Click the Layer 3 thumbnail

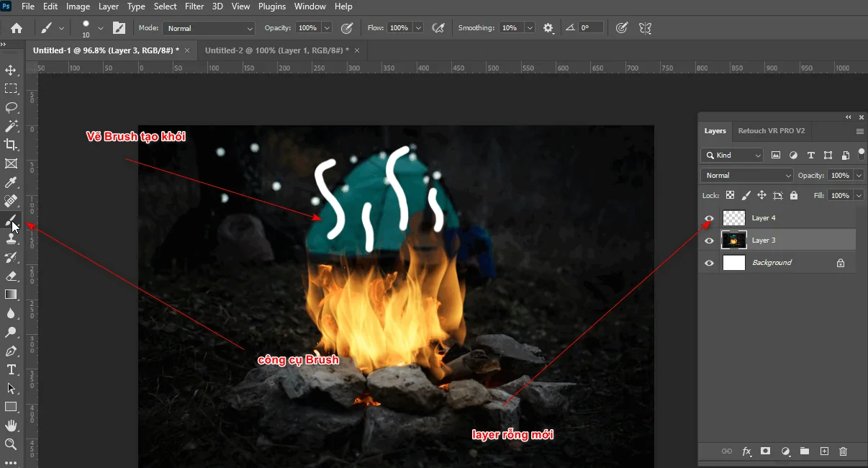[x=733, y=240]
